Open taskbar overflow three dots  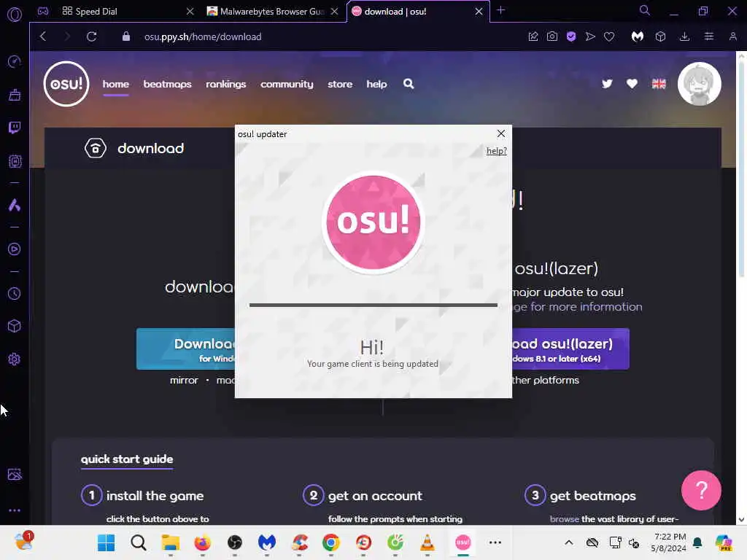(x=495, y=542)
